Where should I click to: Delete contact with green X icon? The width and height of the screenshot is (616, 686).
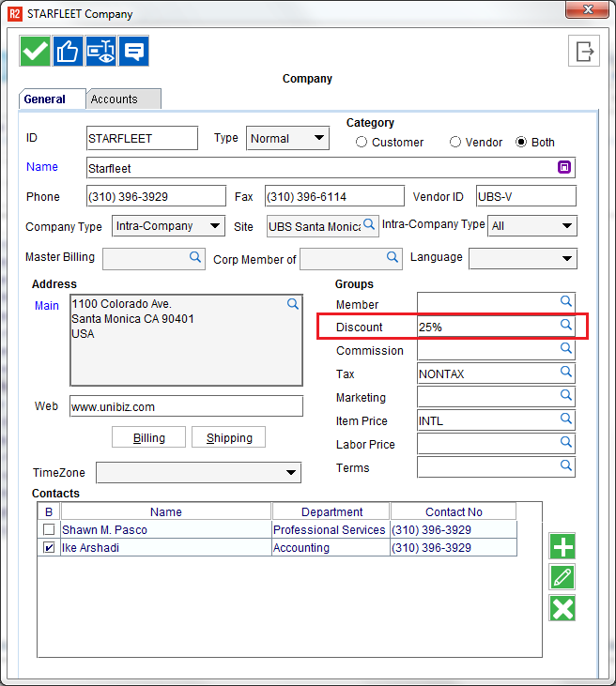[562, 608]
